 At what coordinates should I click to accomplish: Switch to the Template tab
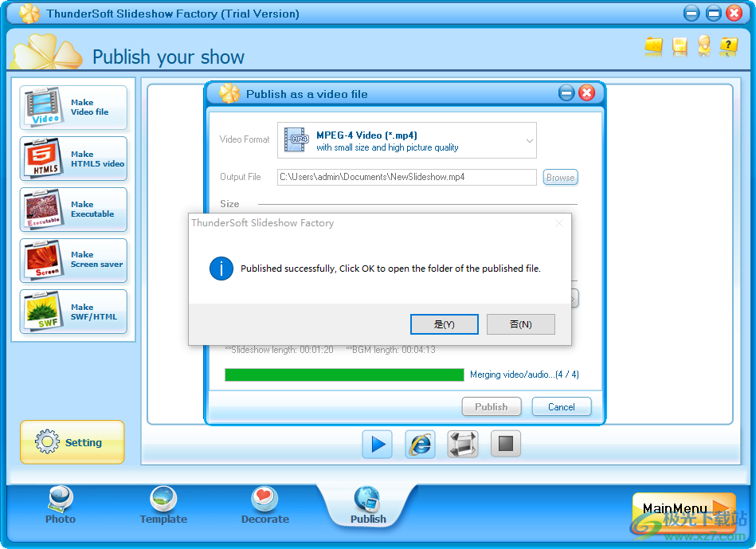coord(163,505)
